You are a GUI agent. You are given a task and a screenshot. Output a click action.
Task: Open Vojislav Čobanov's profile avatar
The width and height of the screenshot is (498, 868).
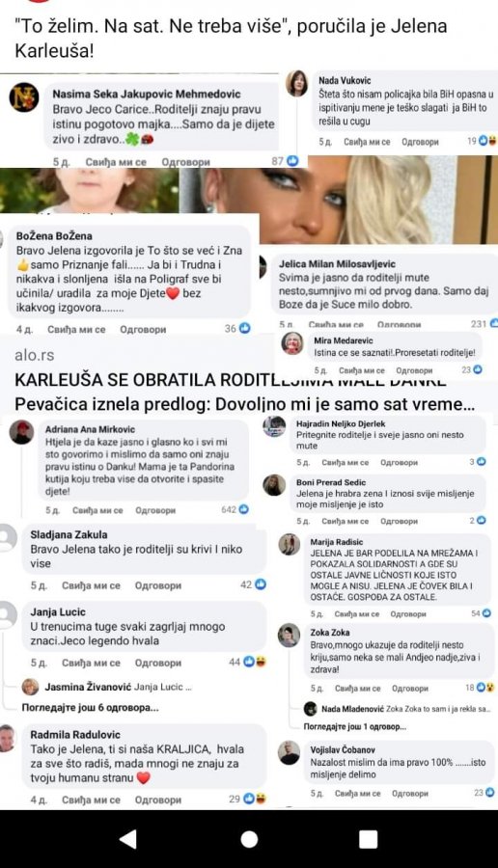click(289, 753)
